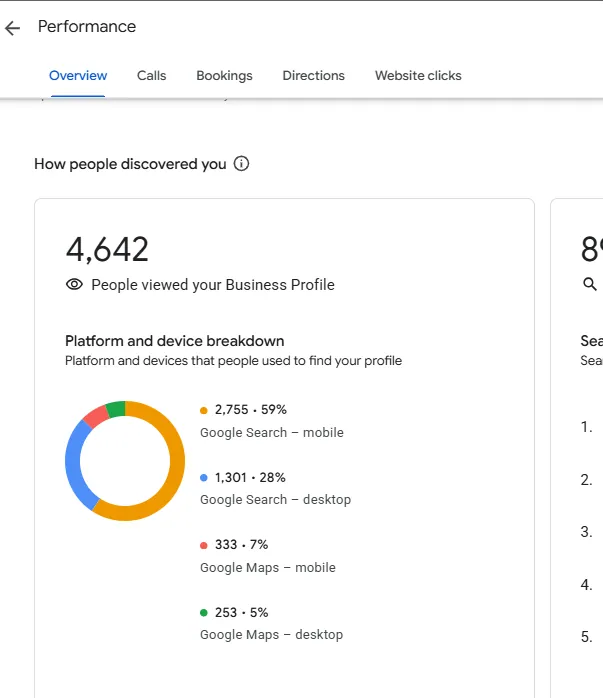Screen dimensions: 603x698
Task: Go back using the arrow beside Performance
Action: coord(12,28)
